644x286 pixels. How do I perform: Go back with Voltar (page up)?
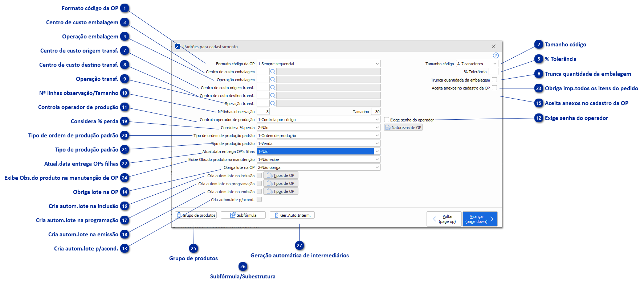click(444, 219)
